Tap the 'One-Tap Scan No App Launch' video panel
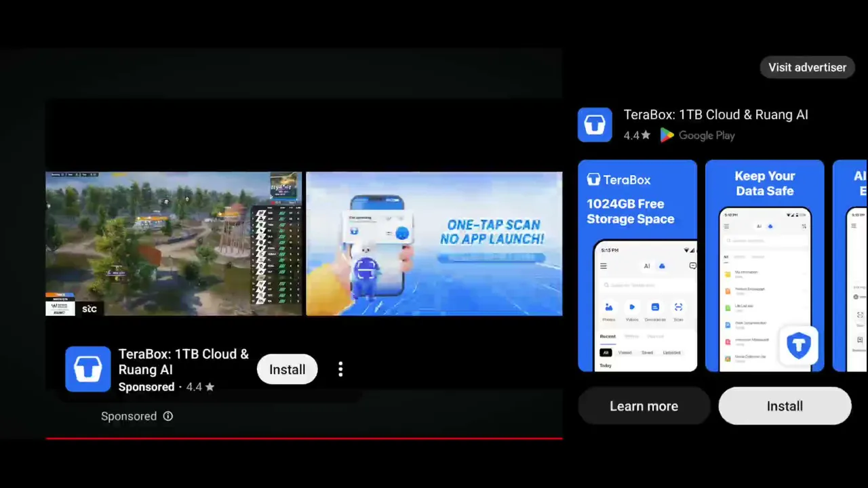868x488 pixels. [434, 243]
